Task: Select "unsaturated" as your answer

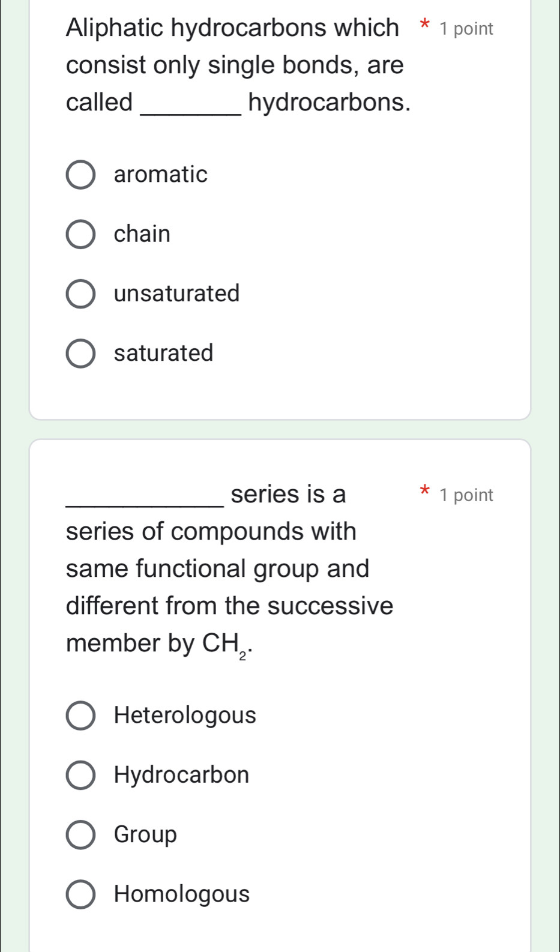Action: (81, 294)
